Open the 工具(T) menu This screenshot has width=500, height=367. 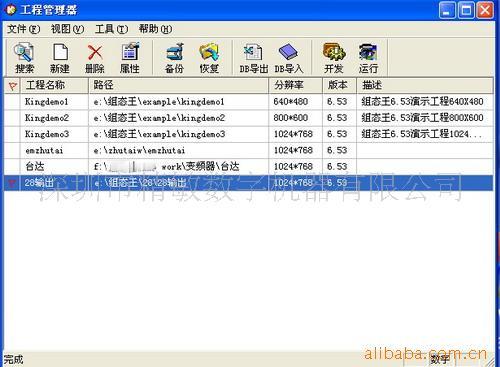point(111,29)
